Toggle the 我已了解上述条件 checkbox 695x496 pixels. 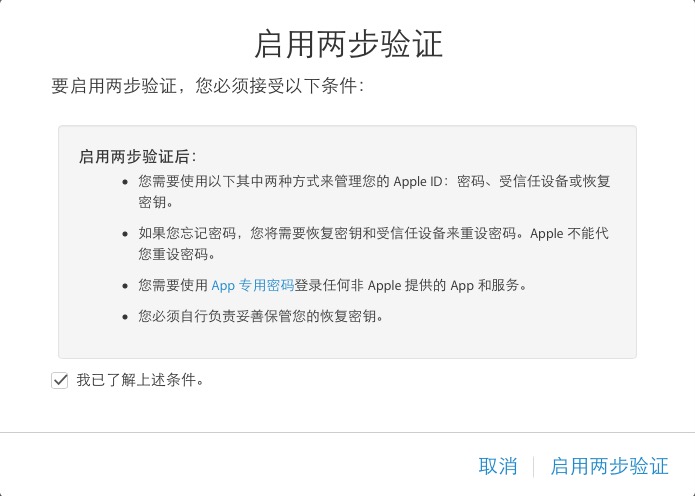coord(59,380)
